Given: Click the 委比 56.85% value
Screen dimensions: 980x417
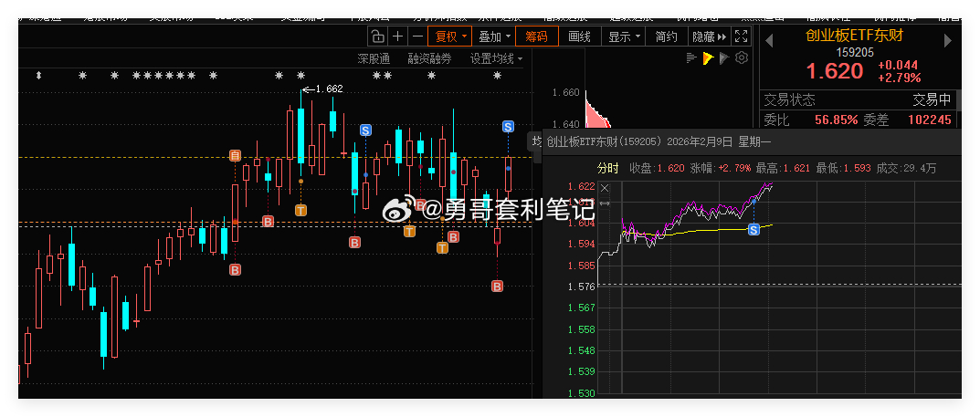Looking at the screenshot, I should 837,120.
